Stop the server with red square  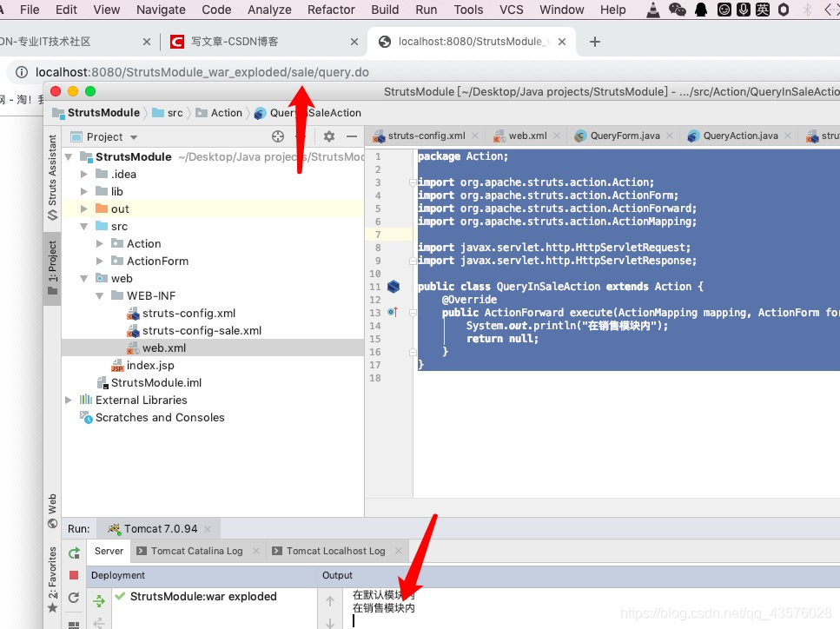pos(74,575)
